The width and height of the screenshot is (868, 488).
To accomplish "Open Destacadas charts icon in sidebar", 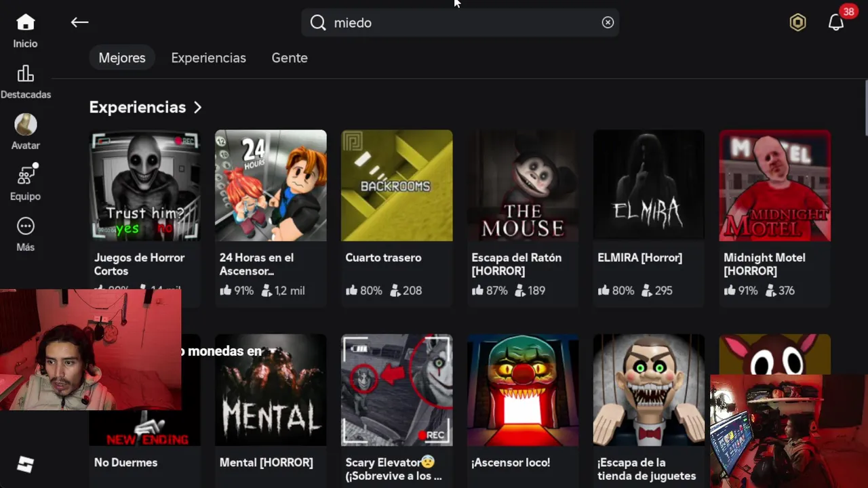I will [25, 73].
